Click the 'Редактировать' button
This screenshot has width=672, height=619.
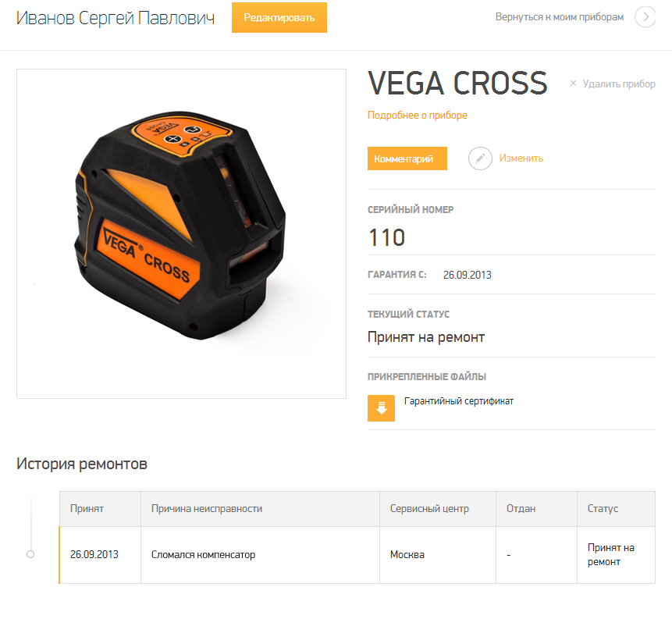(x=279, y=18)
